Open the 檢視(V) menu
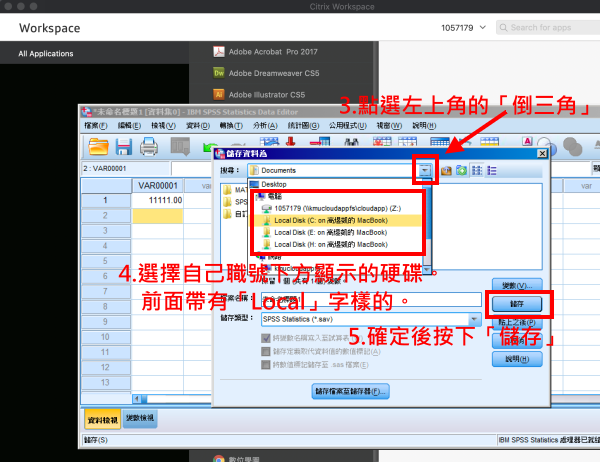Screen dimensions: 600x462 pos(163,126)
